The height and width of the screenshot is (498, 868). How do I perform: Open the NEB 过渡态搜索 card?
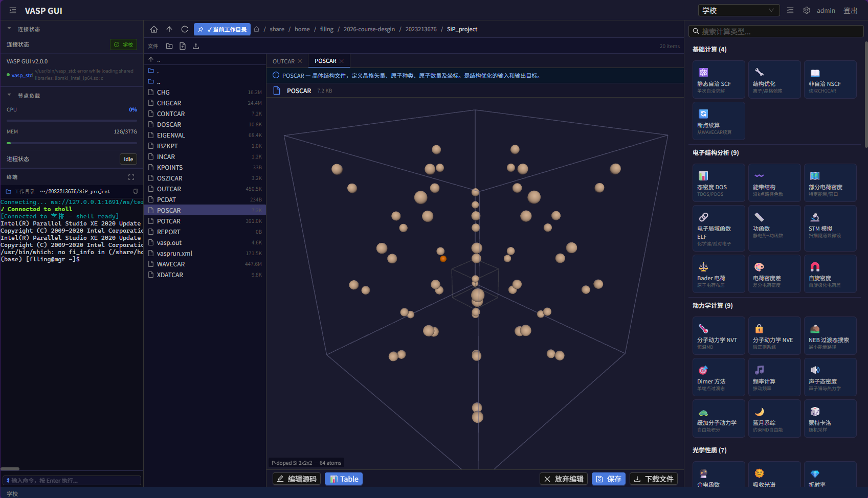(x=830, y=335)
